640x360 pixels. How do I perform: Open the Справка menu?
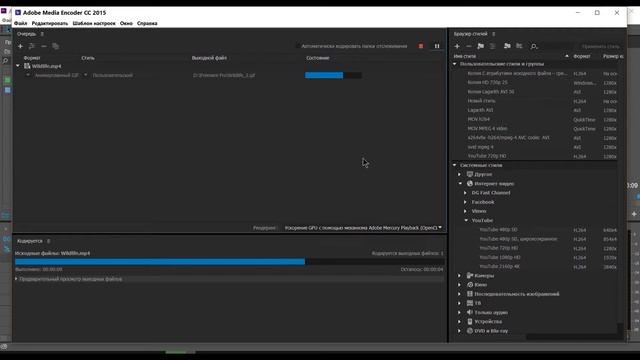tap(147, 23)
